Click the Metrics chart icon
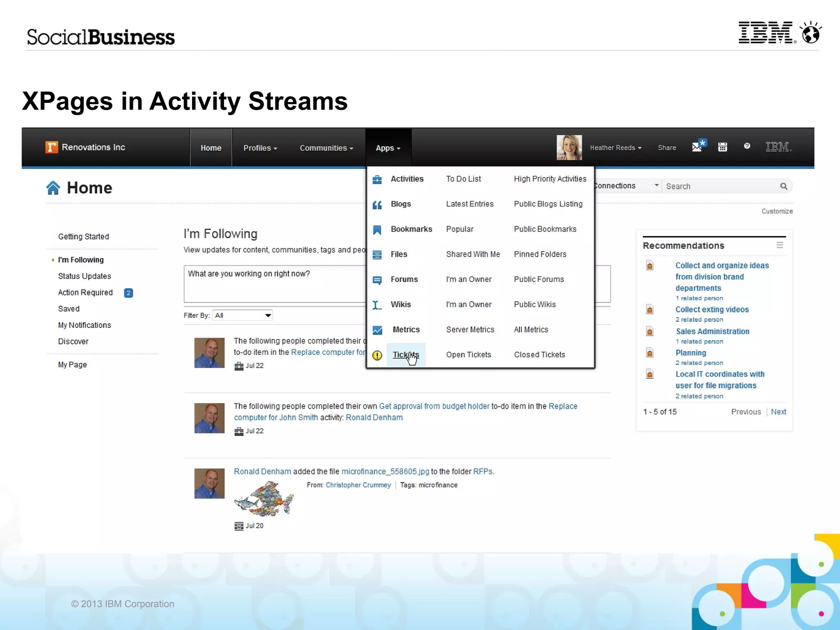 [377, 330]
